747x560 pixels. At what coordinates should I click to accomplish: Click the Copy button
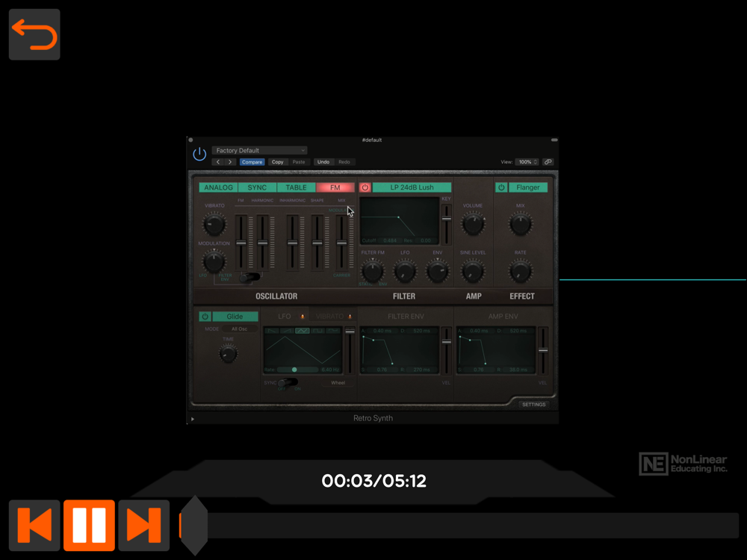coord(277,162)
